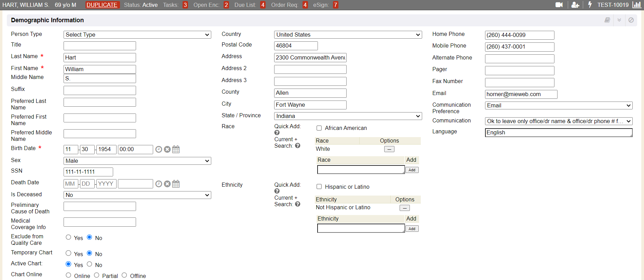Click the City field
The width and height of the screenshot is (644, 280).
310,105
